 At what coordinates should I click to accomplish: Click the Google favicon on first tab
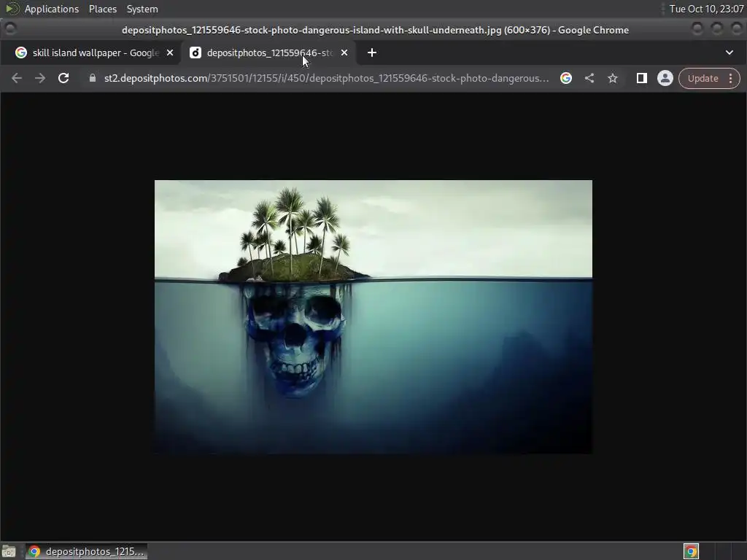(21, 52)
